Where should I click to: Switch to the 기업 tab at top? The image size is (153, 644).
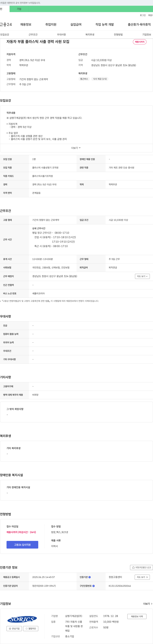(19, 9)
